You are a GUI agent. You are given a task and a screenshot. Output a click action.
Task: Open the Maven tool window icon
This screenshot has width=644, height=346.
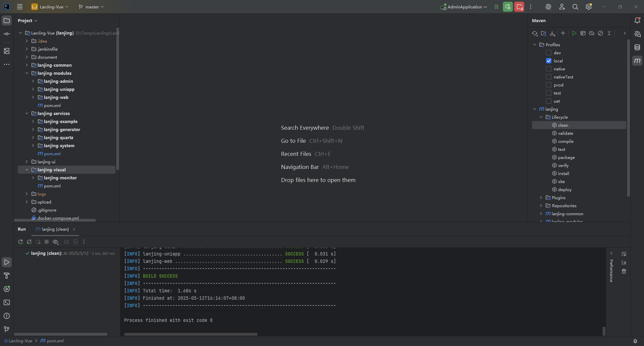[x=637, y=61]
